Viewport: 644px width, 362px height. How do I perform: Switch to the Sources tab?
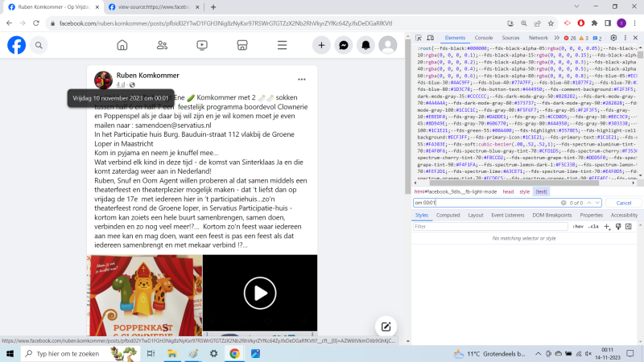(x=510, y=38)
